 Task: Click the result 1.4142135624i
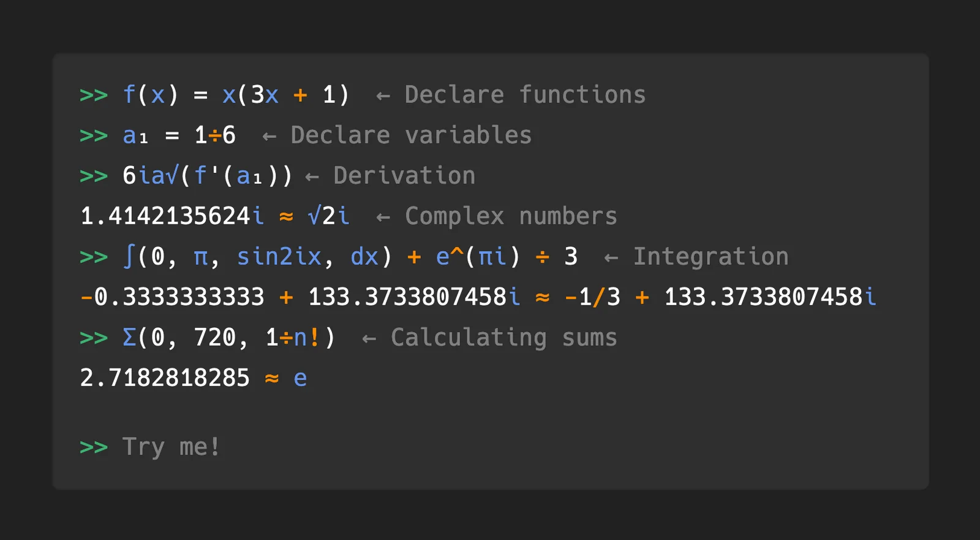pyautogui.click(x=172, y=216)
